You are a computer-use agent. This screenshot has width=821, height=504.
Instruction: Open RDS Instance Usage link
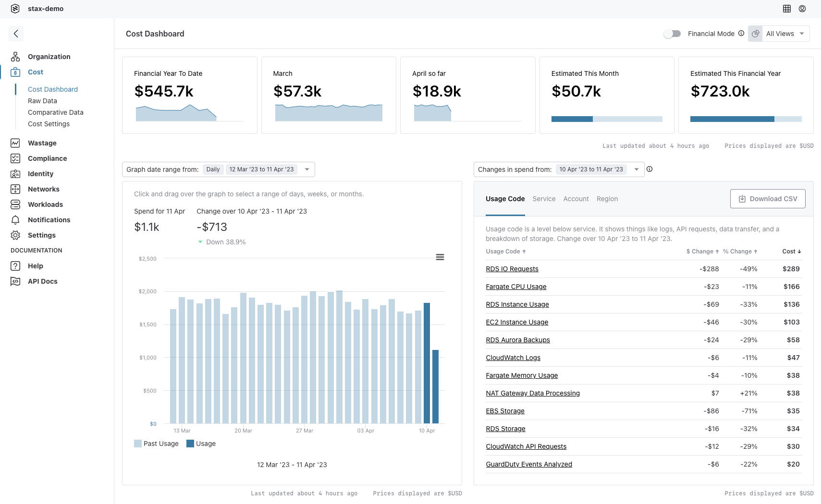pyautogui.click(x=517, y=304)
